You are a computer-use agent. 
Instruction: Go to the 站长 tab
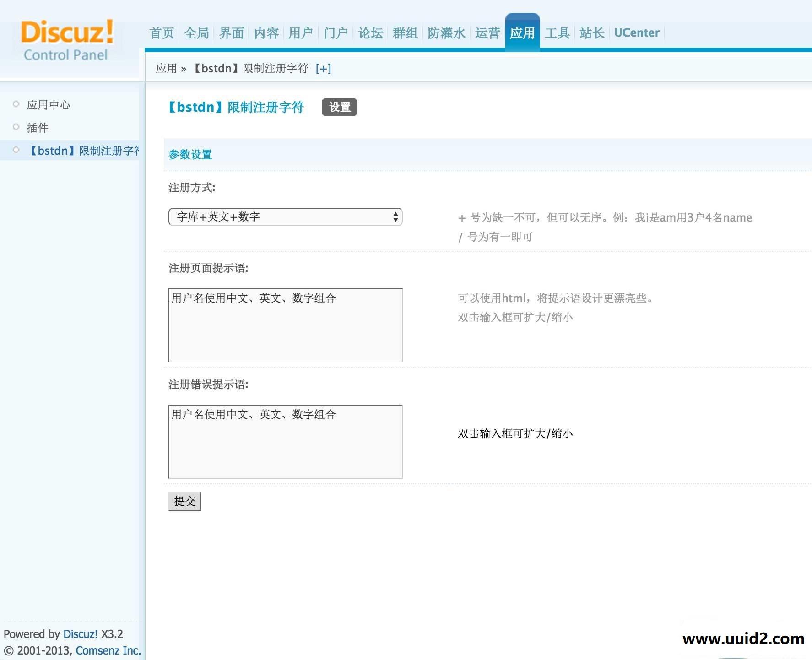click(591, 32)
